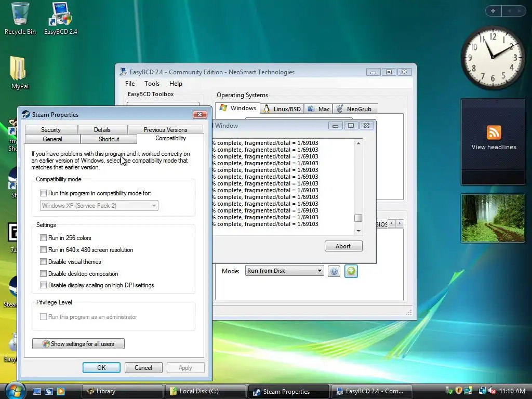Switch to the Security tab
Viewport: 532px width, 399px height.
51,129
